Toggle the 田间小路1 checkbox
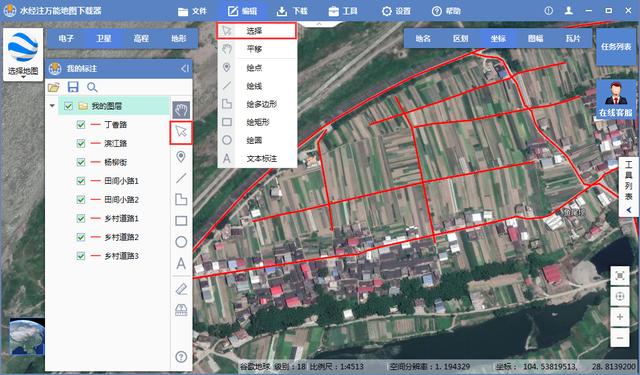Screen dimensions: 640x375 [81, 181]
